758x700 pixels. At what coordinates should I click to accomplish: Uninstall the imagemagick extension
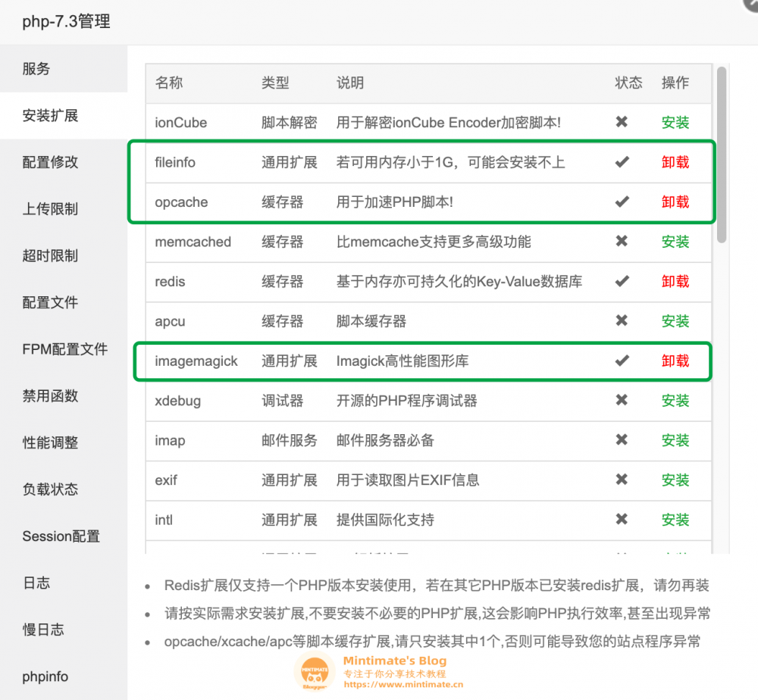tap(675, 361)
